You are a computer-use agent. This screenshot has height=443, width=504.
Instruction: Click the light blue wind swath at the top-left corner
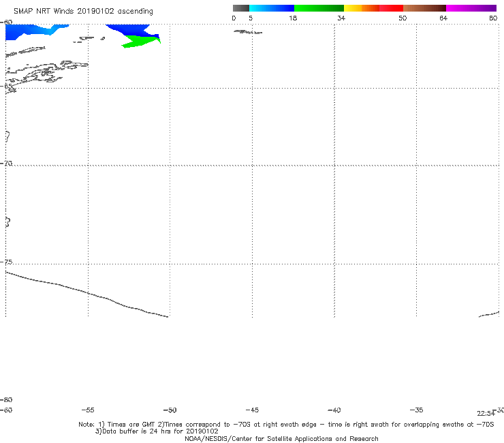(32, 31)
